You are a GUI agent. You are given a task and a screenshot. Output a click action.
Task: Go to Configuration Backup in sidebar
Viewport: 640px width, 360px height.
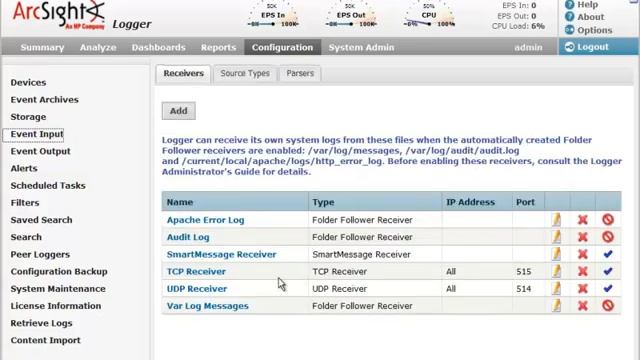(59, 271)
